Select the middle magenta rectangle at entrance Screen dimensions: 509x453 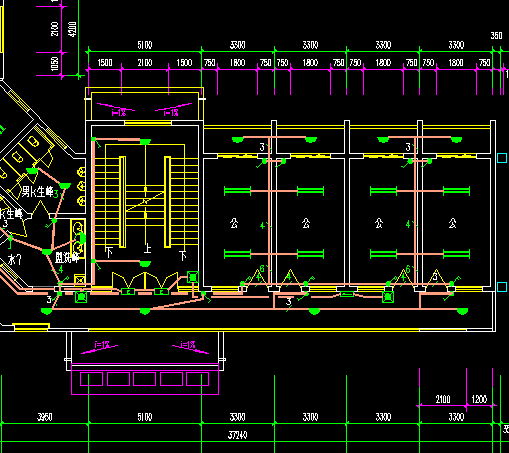(144, 379)
